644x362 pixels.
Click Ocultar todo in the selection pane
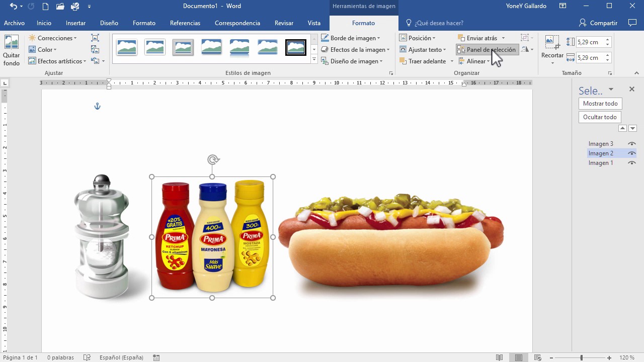click(599, 117)
